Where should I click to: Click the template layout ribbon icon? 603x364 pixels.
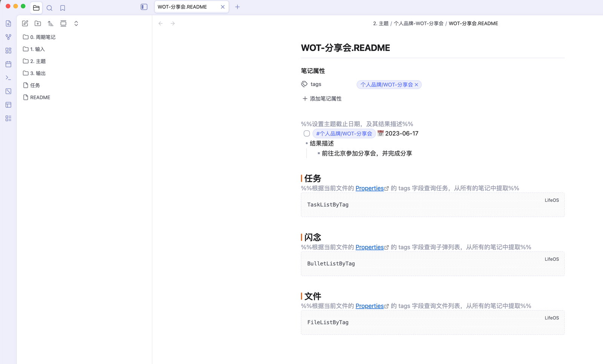(8, 105)
